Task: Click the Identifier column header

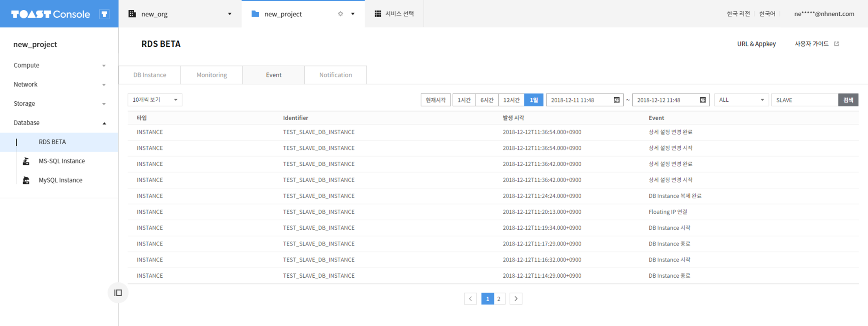Action: [x=296, y=118]
